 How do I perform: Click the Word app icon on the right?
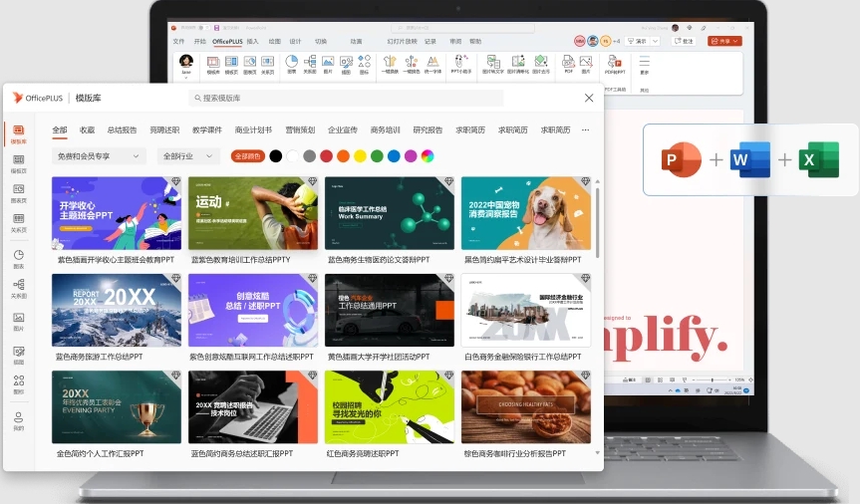(750, 159)
